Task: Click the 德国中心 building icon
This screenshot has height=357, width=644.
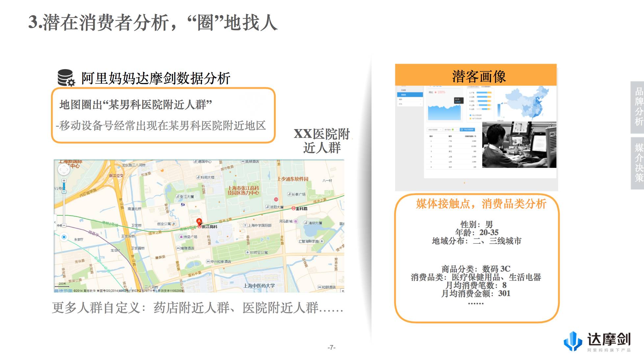Action: click(x=195, y=162)
